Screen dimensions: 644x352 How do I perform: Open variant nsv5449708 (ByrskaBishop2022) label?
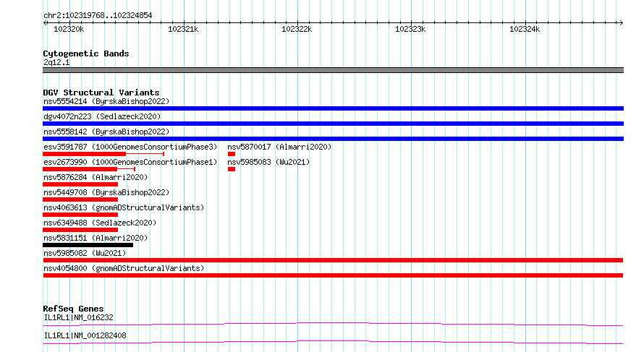106,192
